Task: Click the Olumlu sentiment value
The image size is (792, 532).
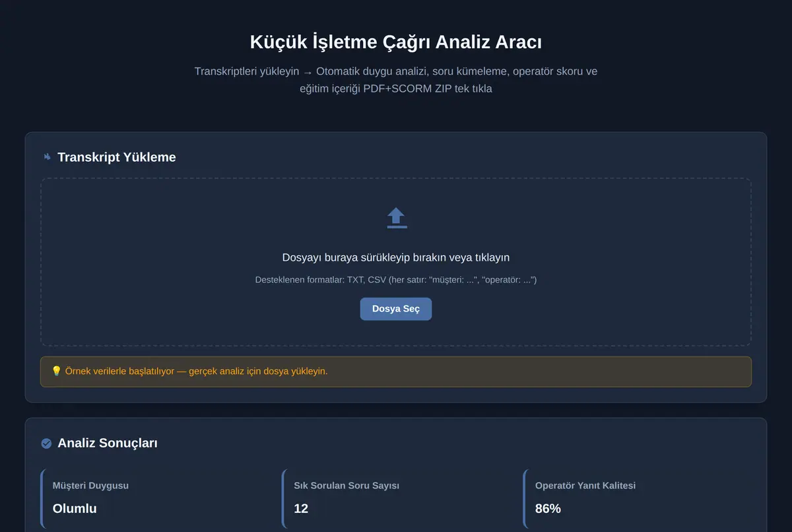Action: [x=75, y=508]
